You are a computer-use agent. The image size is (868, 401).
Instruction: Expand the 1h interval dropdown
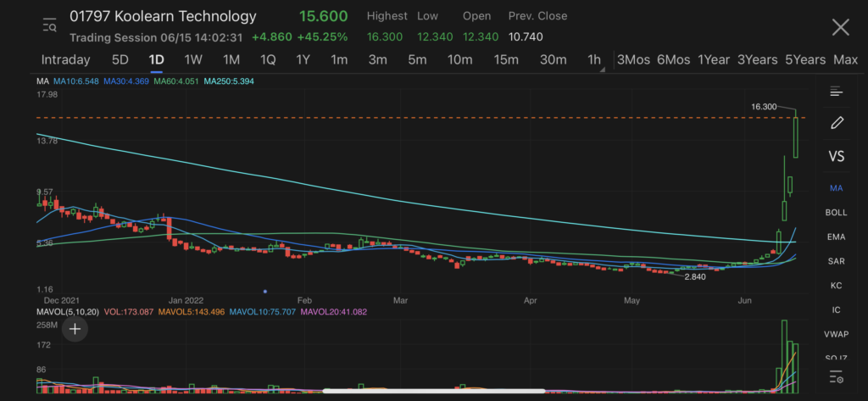(x=596, y=60)
